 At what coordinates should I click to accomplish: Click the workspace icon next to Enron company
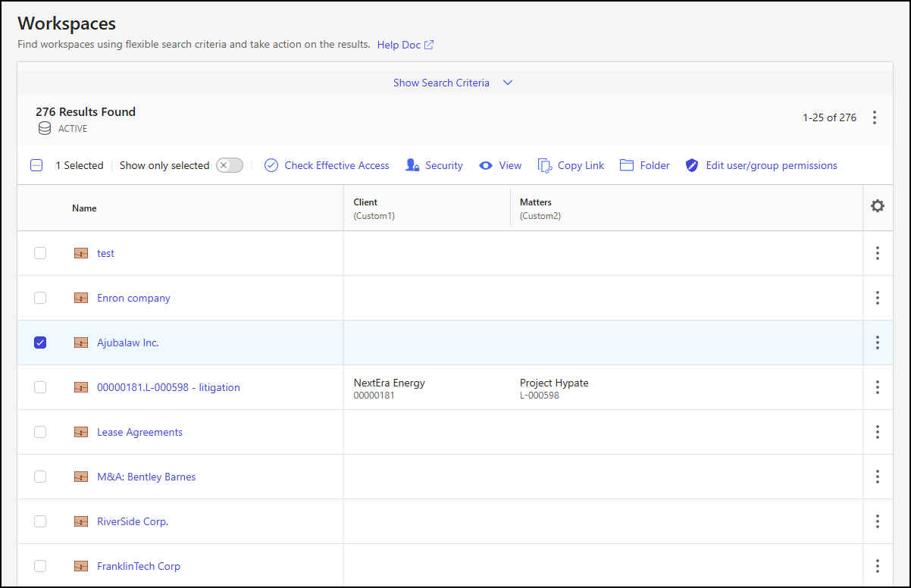[80, 298]
